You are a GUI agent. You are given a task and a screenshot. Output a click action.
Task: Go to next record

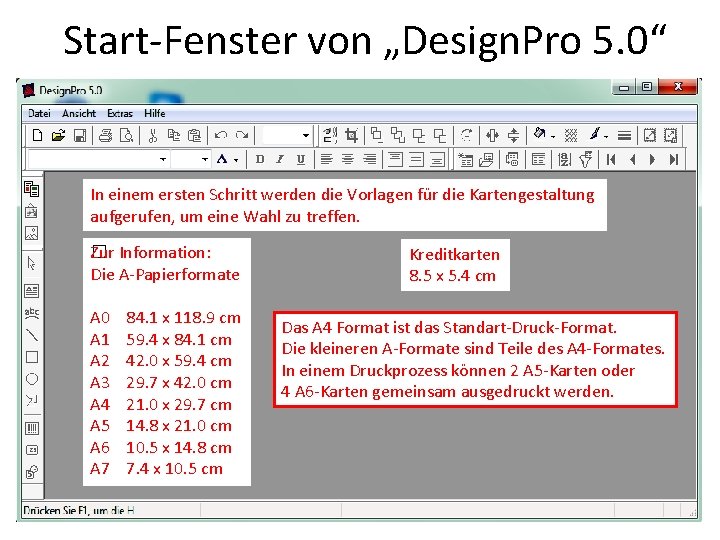click(652, 159)
